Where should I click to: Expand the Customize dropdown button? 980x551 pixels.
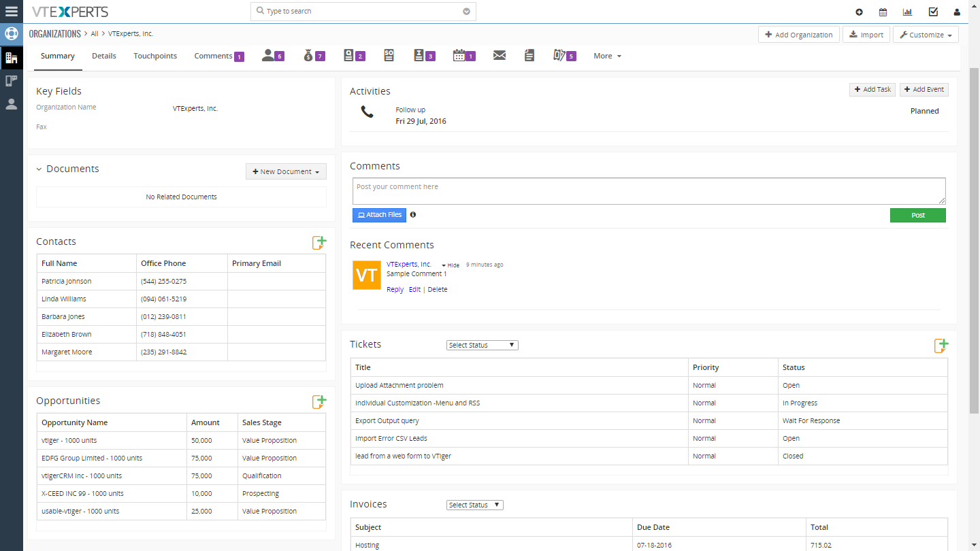click(926, 35)
